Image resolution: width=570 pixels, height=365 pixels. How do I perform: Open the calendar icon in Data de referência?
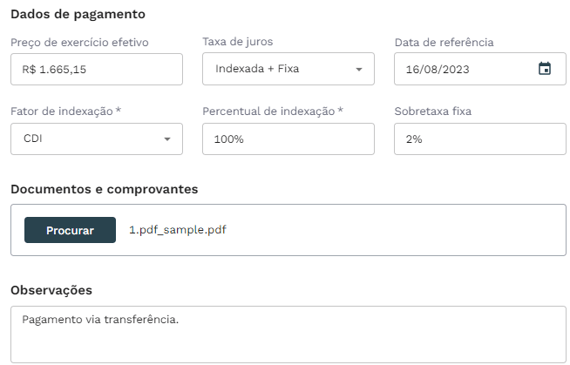coord(544,69)
